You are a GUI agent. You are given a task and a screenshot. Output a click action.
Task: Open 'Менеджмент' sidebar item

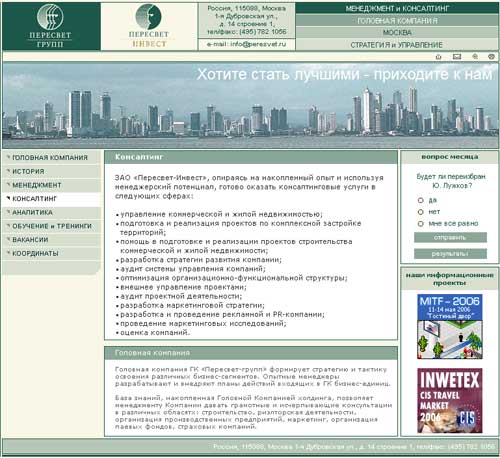click(x=51, y=185)
